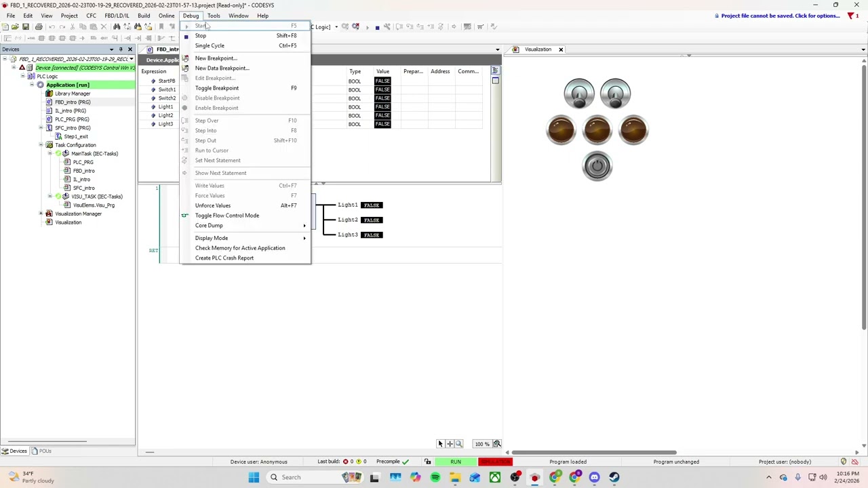Click the Stop square icon in the toolbar
This screenshot has width=868, height=488.
377,27
